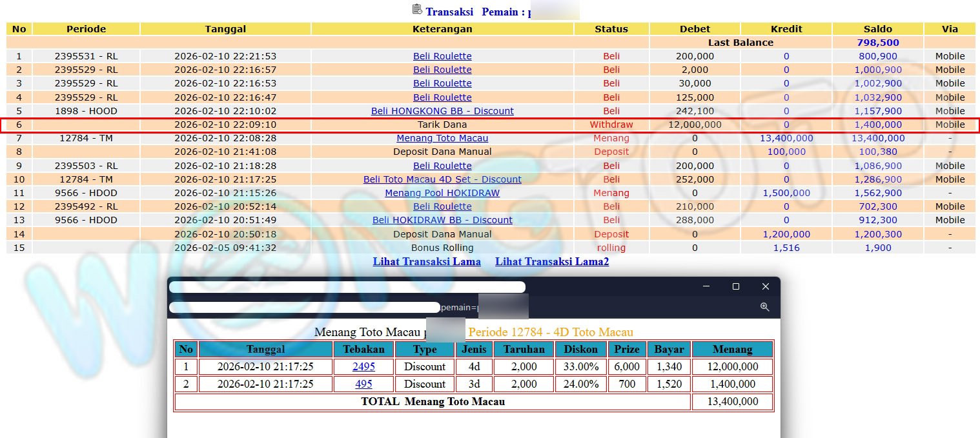Close the Menang Toto Macau popup window
The height and width of the screenshot is (438, 980).
click(765, 286)
